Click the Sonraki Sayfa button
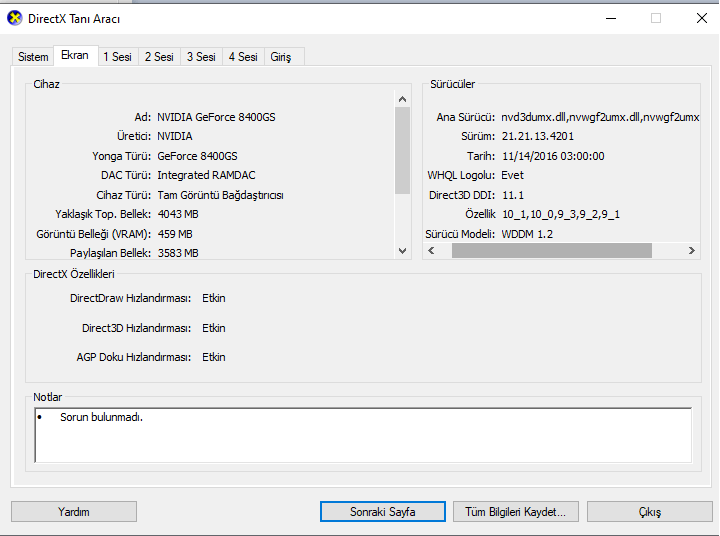Image resolution: width=720 pixels, height=536 pixels. [382, 512]
